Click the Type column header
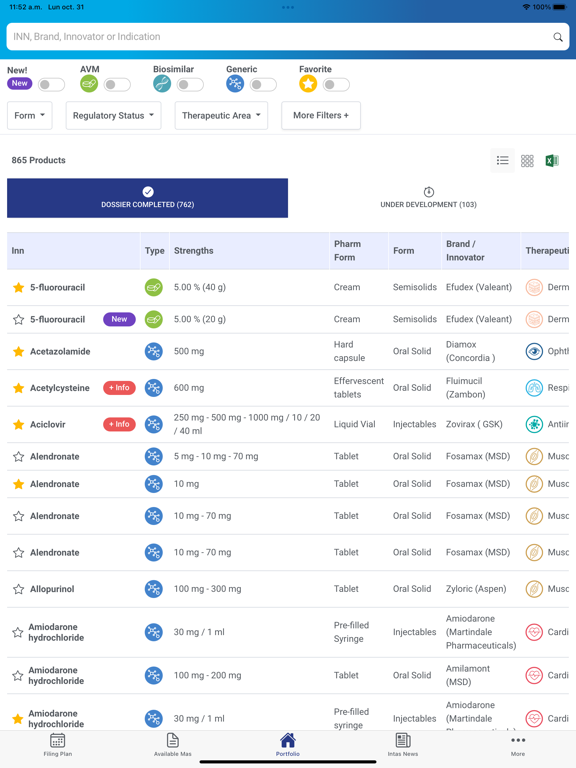 (x=155, y=251)
